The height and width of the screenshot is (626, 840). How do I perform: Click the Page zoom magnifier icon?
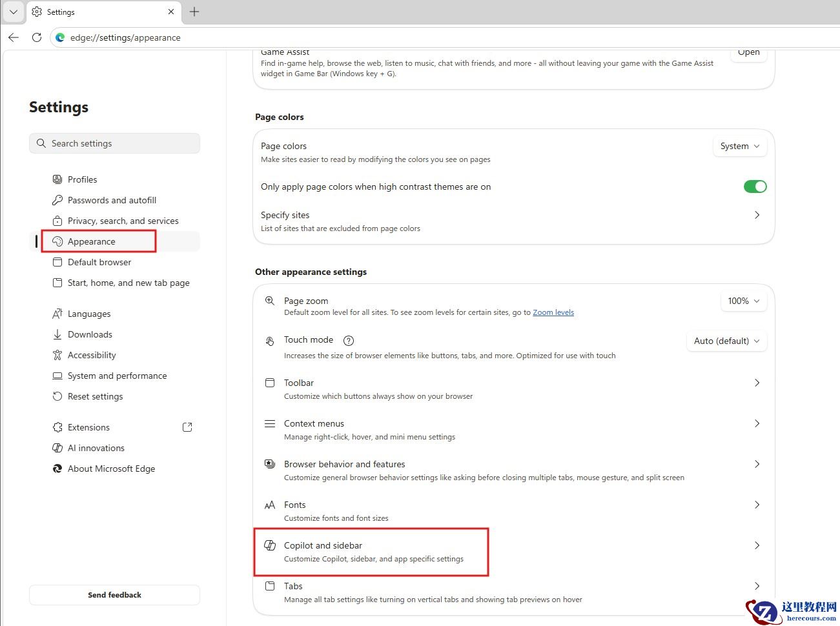click(270, 301)
